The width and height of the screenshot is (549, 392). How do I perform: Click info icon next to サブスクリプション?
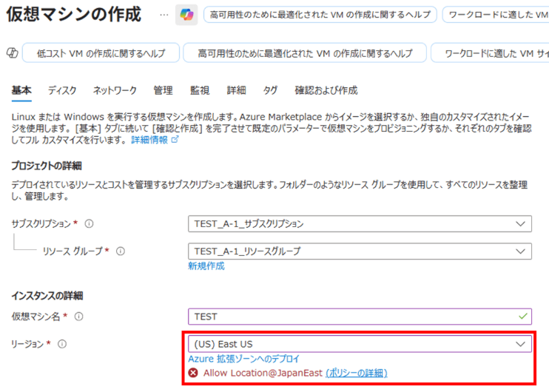point(89,223)
